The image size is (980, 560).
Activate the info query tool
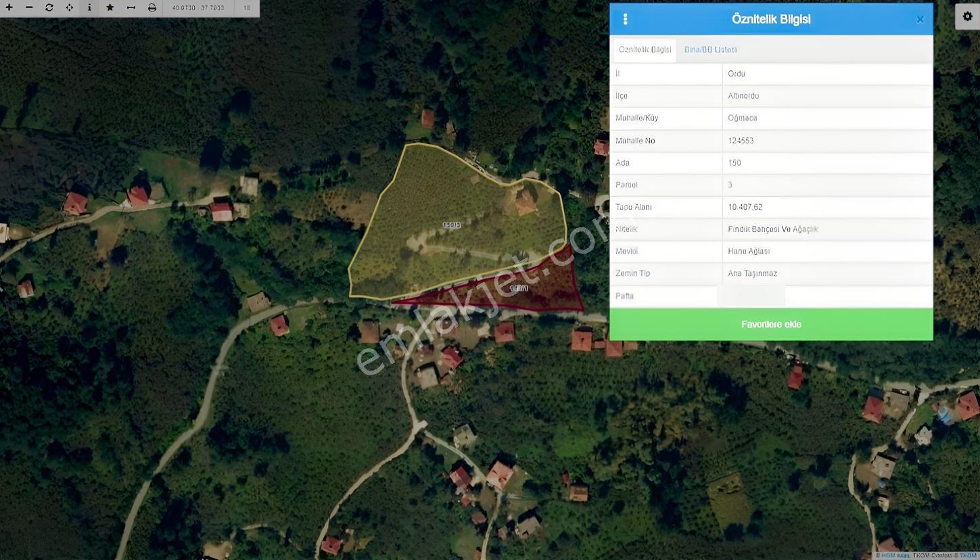[x=89, y=7]
